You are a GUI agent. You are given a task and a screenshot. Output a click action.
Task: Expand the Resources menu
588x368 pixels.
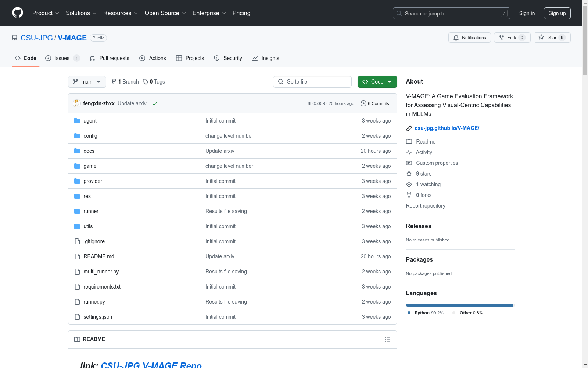point(121,13)
